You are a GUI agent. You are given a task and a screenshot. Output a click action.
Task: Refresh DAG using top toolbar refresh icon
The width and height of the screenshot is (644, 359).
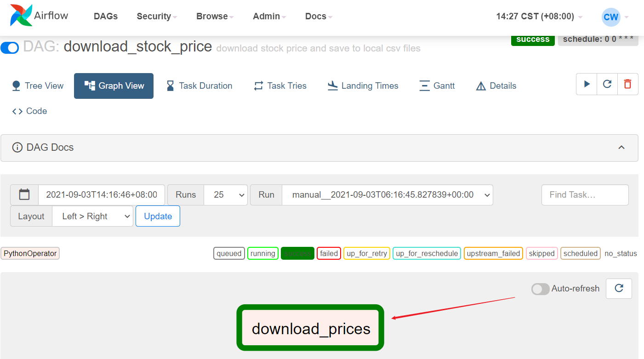(x=607, y=84)
